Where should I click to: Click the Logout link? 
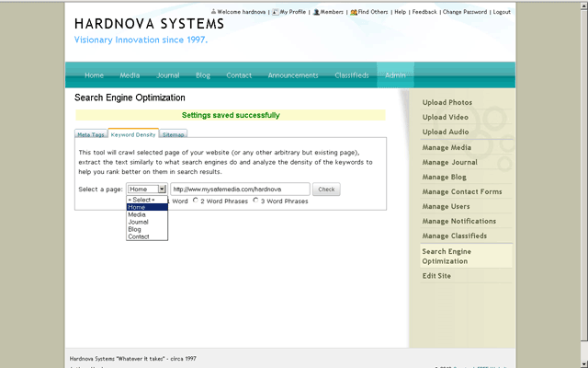(x=502, y=12)
